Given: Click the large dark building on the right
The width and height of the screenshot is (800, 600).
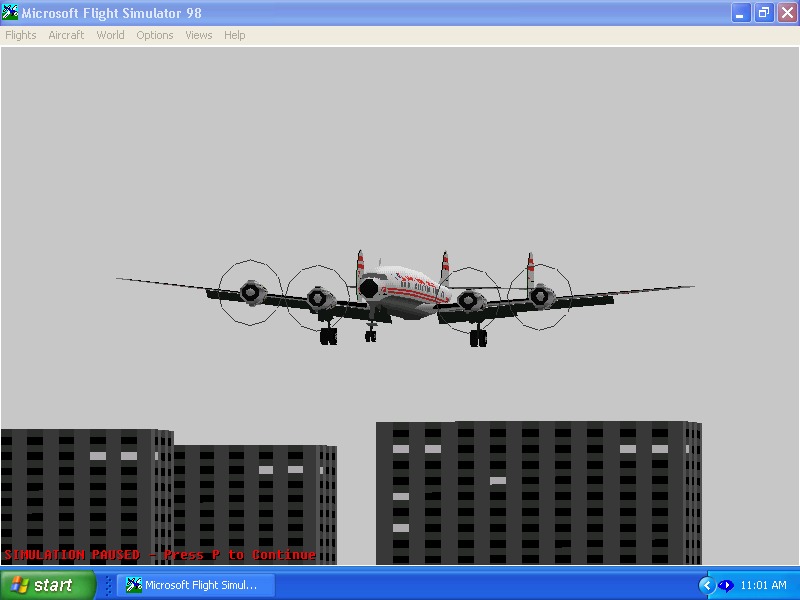Looking at the screenshot, I should 539,493.
